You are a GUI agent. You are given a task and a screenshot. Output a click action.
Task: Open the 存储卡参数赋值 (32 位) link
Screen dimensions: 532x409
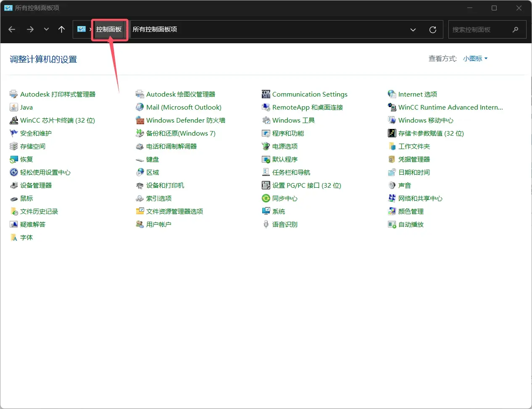tap(431, 133)
